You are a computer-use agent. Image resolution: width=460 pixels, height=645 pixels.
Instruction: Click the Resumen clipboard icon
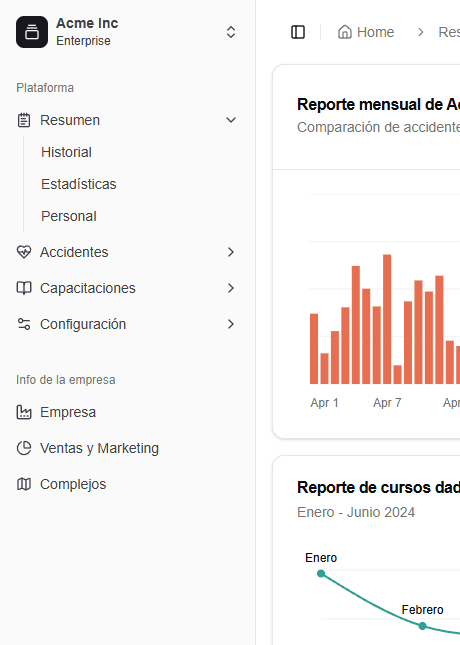click(24, 120)
